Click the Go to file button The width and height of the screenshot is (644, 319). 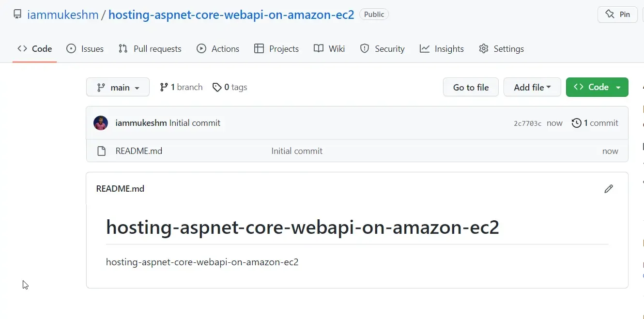point(470,87)
